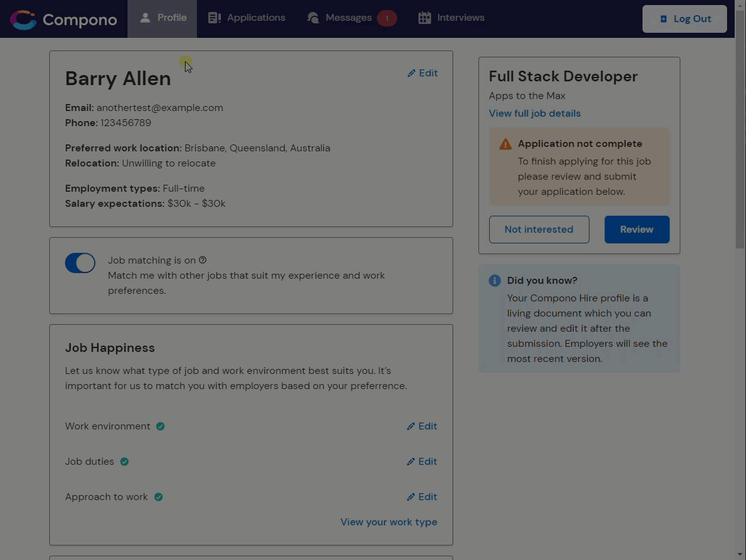The width and height of the screenshot is (746, 560).
Task: Click the Full-time employment type text
Action: (184, 189)
